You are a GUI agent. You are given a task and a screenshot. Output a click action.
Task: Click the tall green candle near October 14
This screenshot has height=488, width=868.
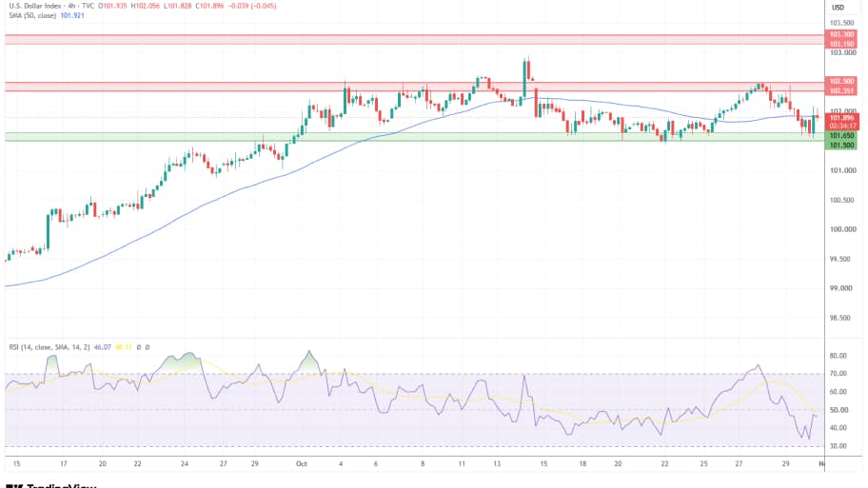point(524,79)
